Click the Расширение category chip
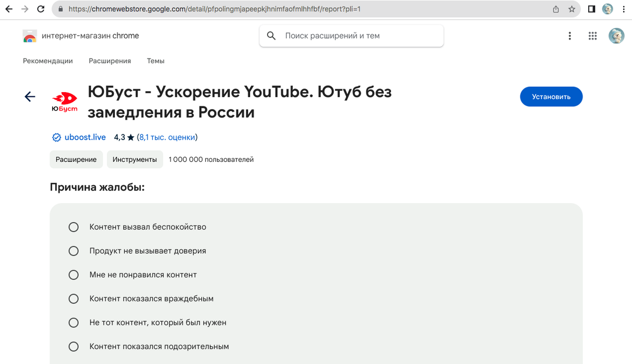This screenshot has width=632, height=364. tap(76, 159)
